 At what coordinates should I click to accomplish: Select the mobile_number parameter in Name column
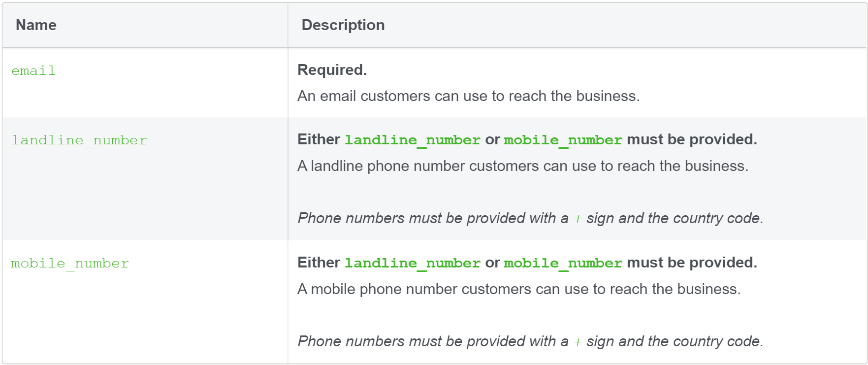click(x=70, y=264)
